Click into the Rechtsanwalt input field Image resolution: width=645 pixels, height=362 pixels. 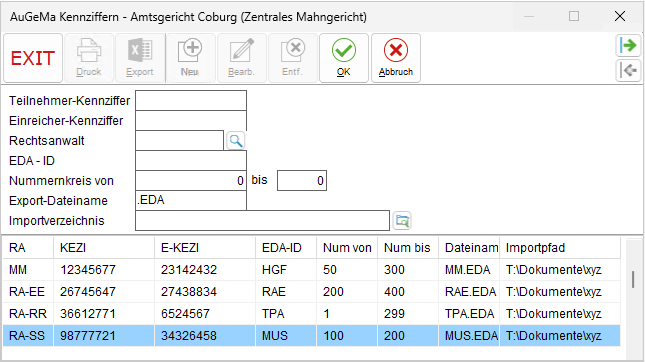(x=179, y=141)
